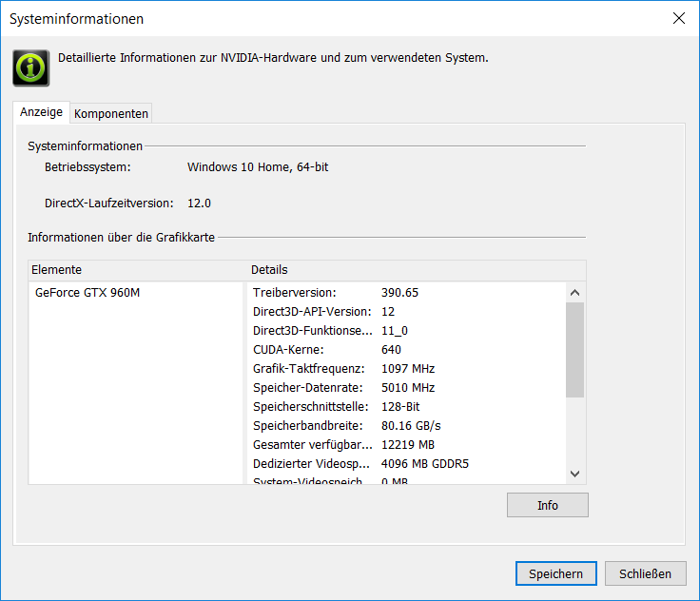Select the Speicherbandbreite row

point(407,425)
